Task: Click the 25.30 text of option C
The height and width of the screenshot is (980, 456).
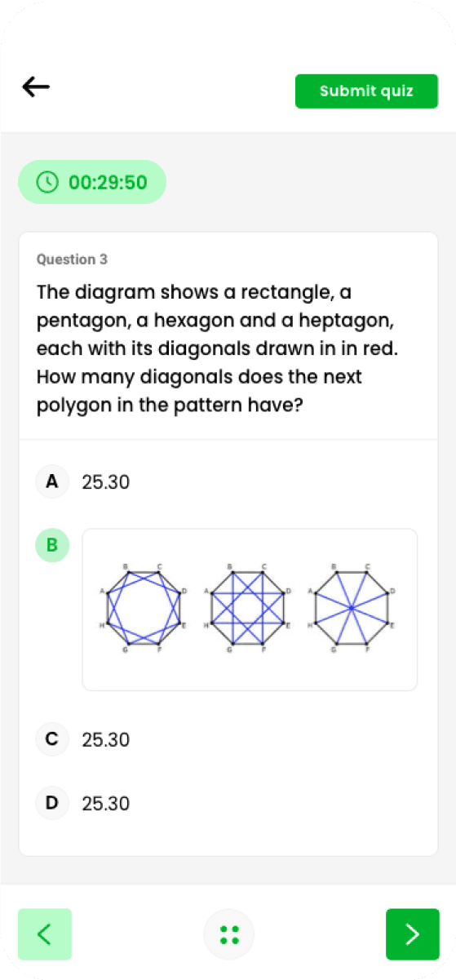Action: tap(106, 740)
